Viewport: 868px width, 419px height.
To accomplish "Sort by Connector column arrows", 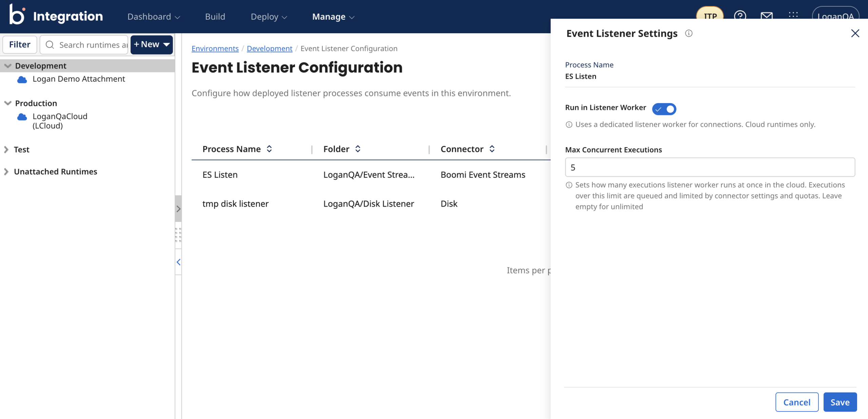I will click(492, 149).
